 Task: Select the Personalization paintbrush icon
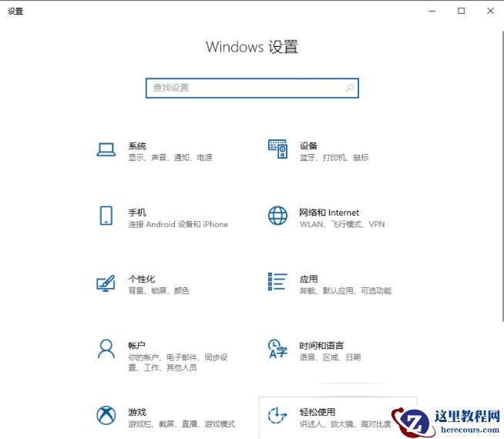[x=106, y=283]
